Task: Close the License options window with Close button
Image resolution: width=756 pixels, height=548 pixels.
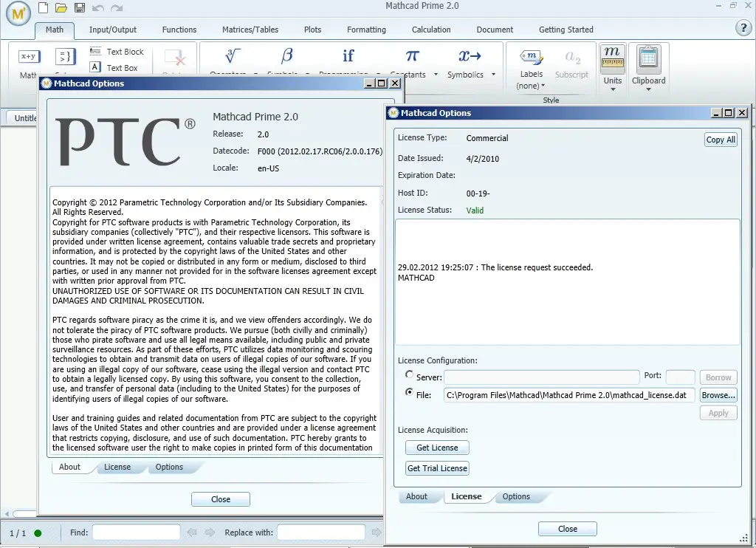Action: coord(568,529)
